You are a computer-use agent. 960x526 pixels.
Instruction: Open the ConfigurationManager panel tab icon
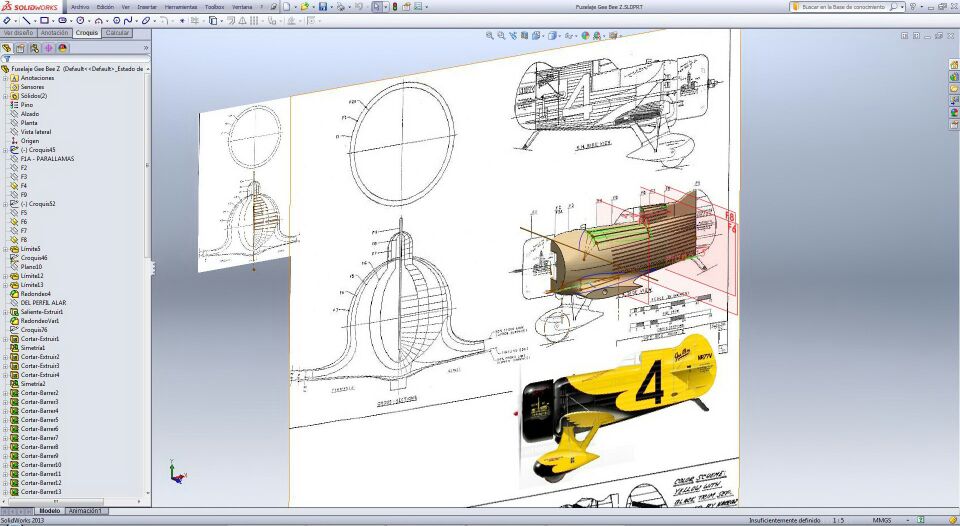34,47
